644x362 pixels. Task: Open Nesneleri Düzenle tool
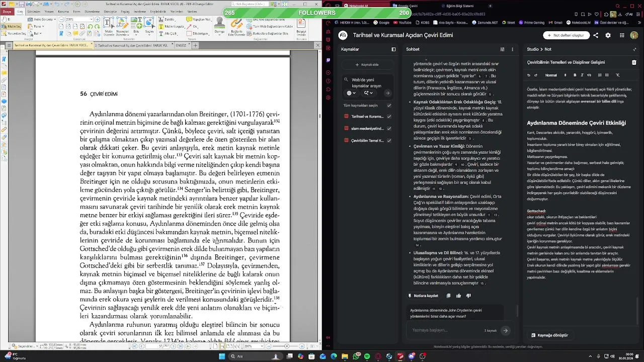click(122, 26)
